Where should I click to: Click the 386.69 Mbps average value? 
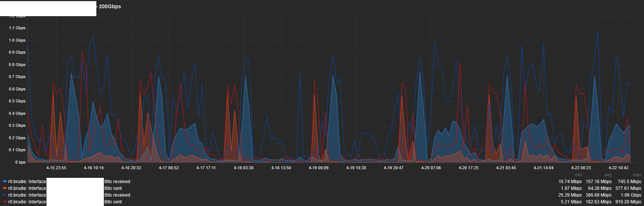[599, 195]
